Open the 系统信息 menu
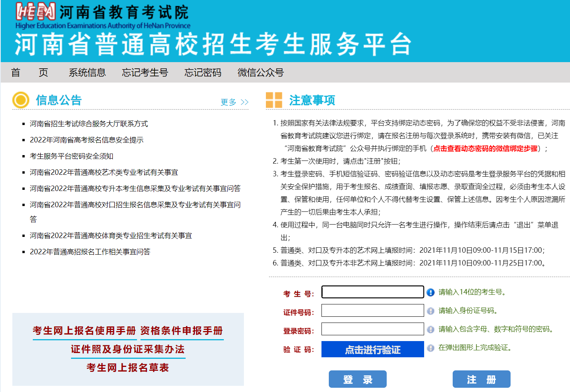This screenshot has height=392, width=570. (87, 73)
